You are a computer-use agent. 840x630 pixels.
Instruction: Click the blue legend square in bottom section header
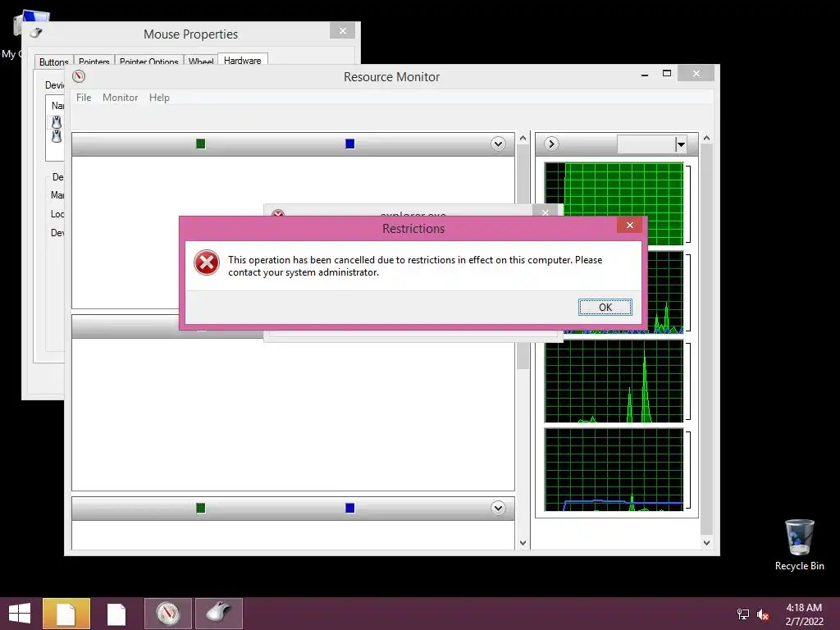point(349,508)
